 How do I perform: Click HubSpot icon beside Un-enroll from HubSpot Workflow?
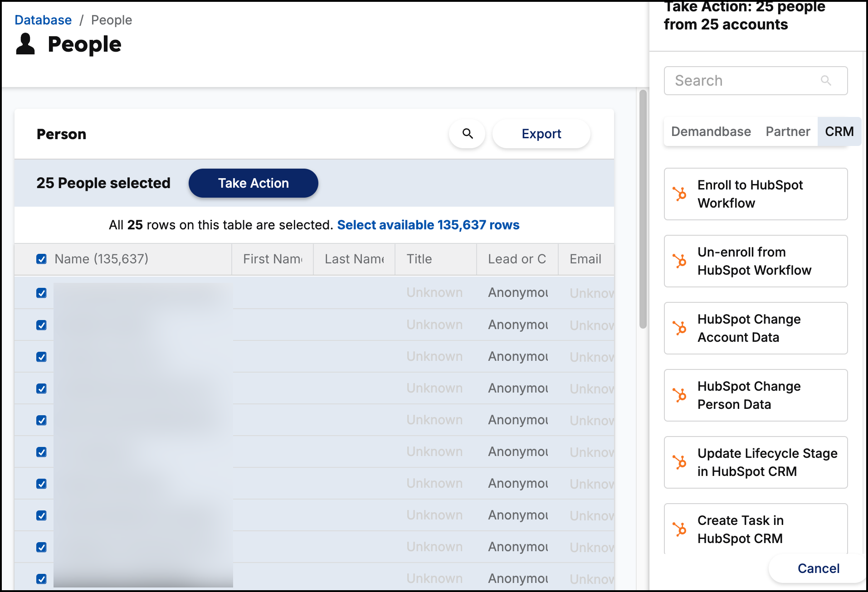click(679, 261)
